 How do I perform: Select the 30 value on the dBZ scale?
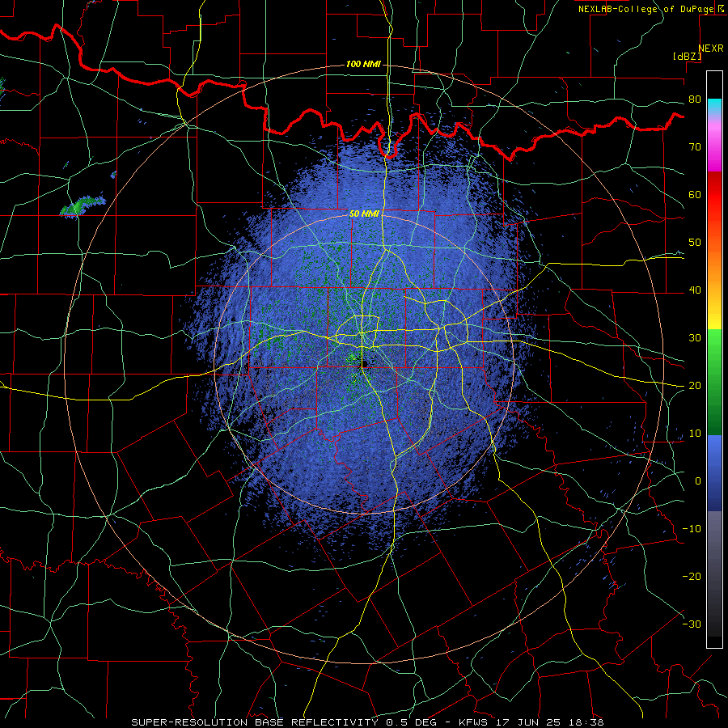[695, 338]
